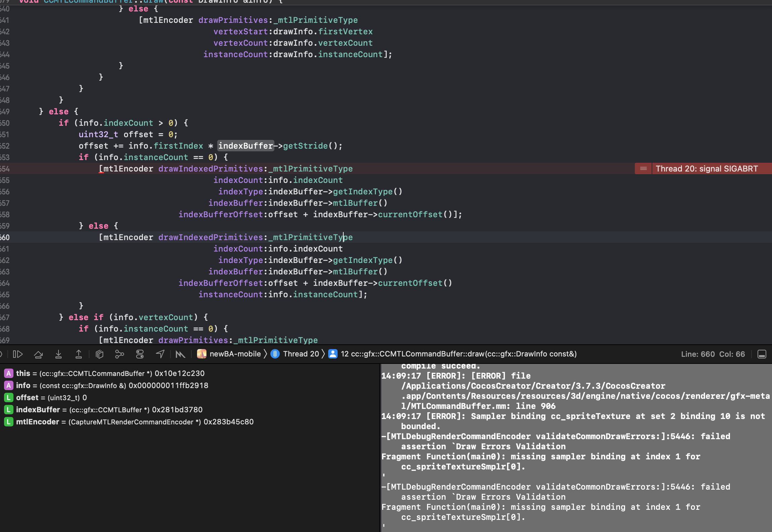Select the 'indexBuffer' variable row
Viewport: 772px width, 532px height.
click(x=109, y=410)
